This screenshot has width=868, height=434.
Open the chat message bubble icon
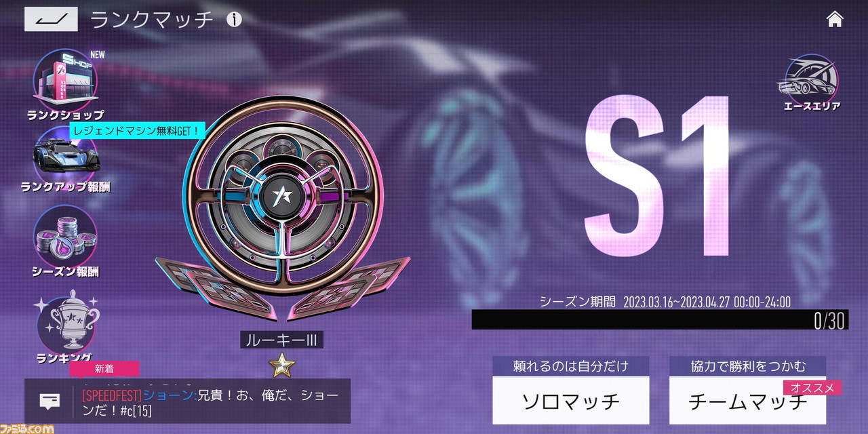point(49,401)
